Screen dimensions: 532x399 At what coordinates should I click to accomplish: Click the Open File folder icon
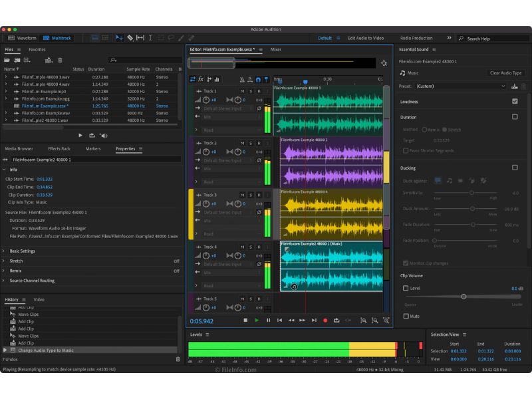tap(7, 60)
